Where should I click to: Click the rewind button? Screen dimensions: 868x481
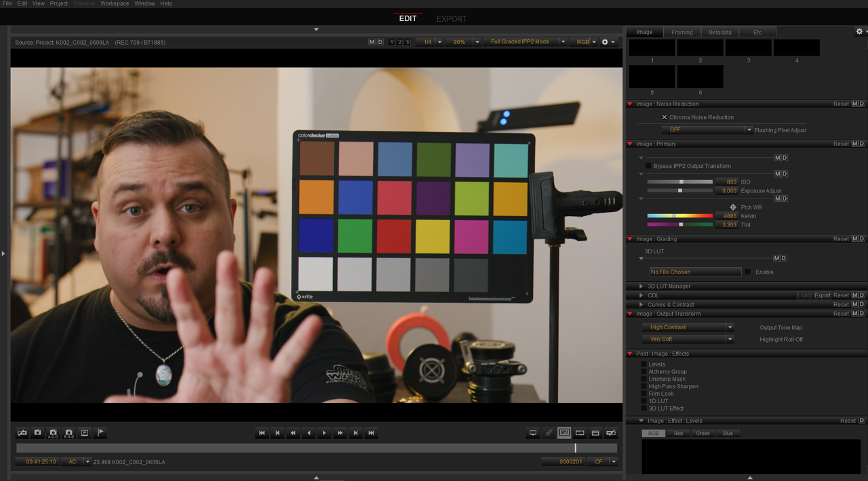(x=293, y=433)
